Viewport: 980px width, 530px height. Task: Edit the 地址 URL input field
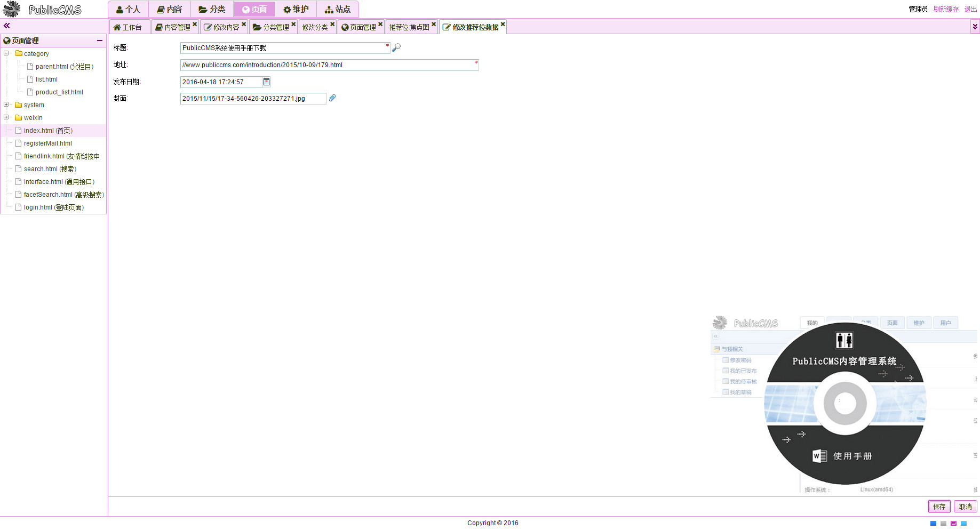pos(330,65)
